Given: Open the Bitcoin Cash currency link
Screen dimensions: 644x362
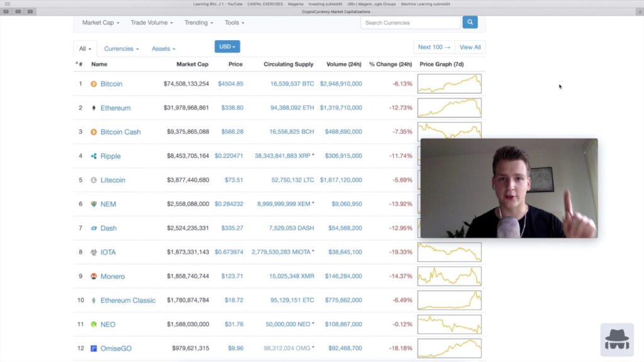Looking at the screenshot, I should [x=120, y=132].
